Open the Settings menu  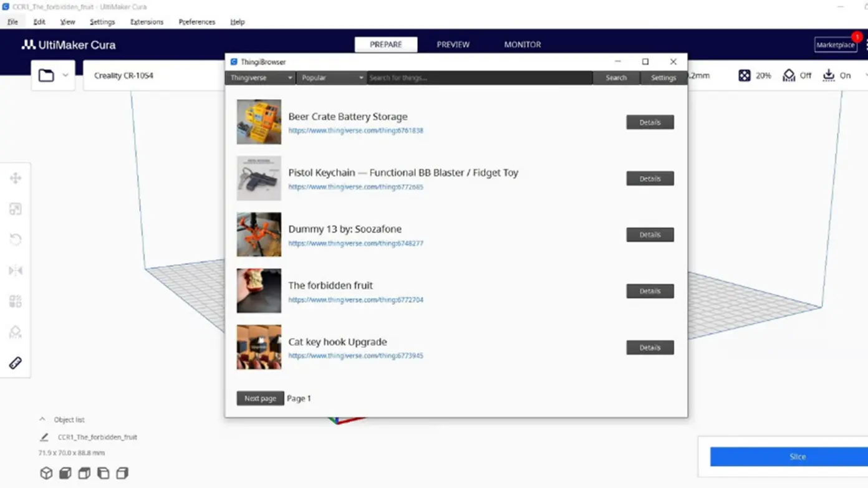(x=102, y=22)
